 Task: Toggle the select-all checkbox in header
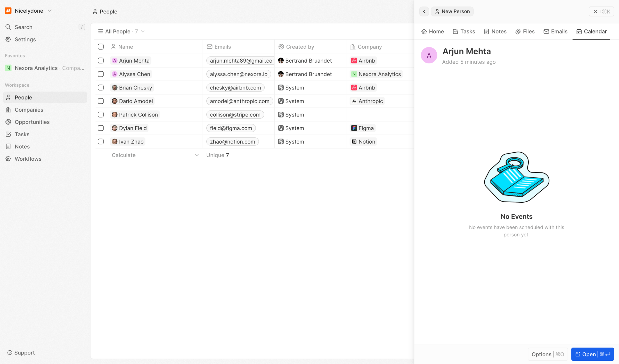tap(101, 47)
